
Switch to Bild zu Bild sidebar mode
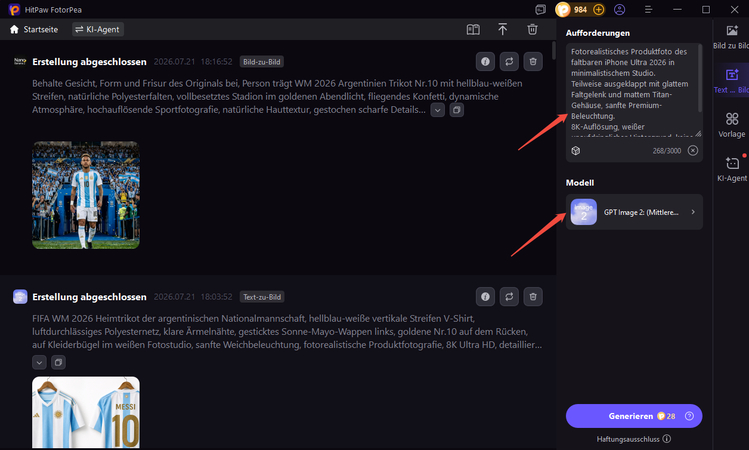731,37
